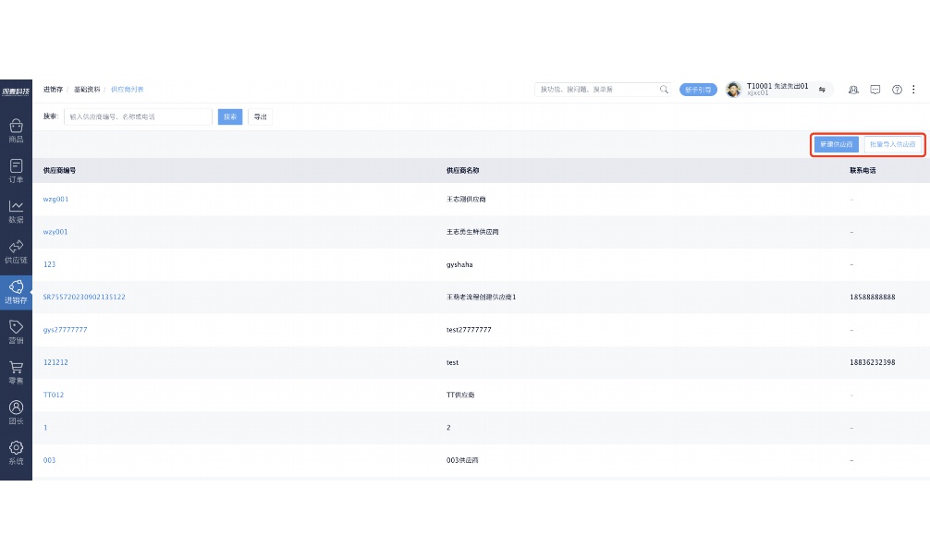Click the 进销存 breadcrumb item
This screenshot has width=930, height=560.
click(x=53, y=90)
